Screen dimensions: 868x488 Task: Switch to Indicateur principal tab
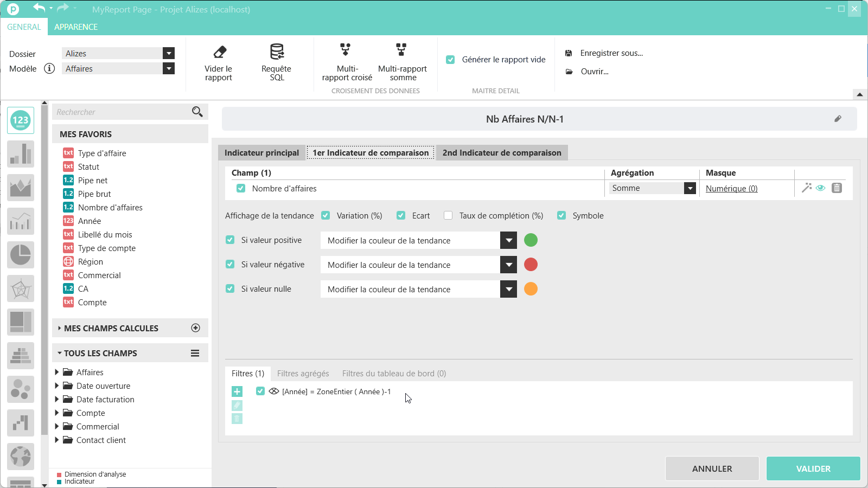pyautogui.click(x=261, y=153)
